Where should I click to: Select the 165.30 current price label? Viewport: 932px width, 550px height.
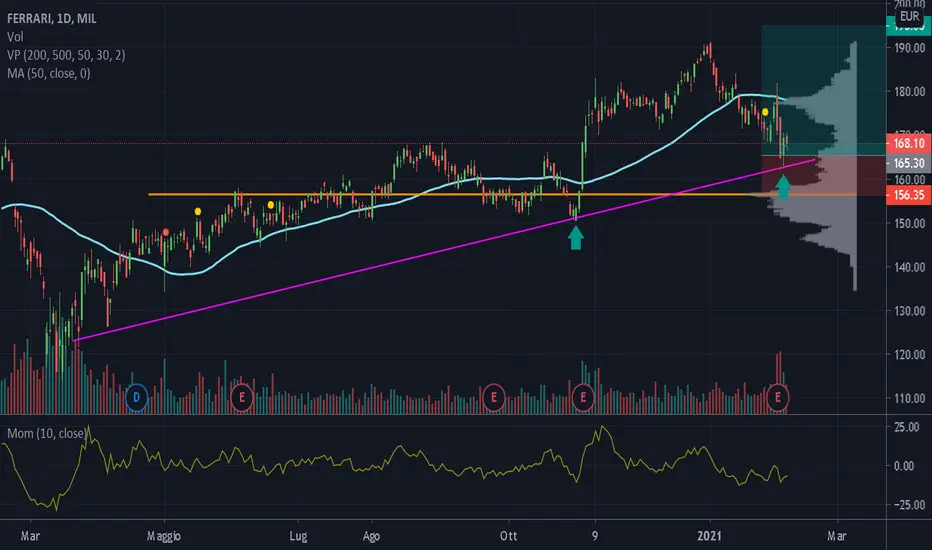point(908,163)
